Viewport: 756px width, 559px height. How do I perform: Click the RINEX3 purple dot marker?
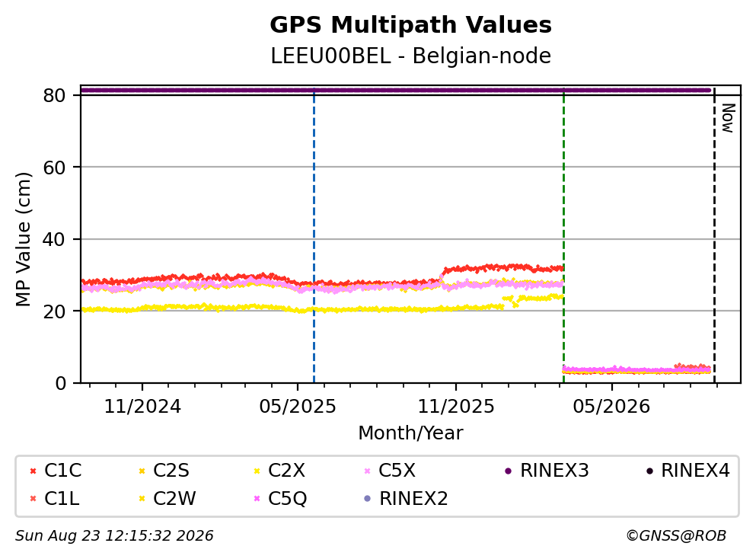click(x=508, y=471)
